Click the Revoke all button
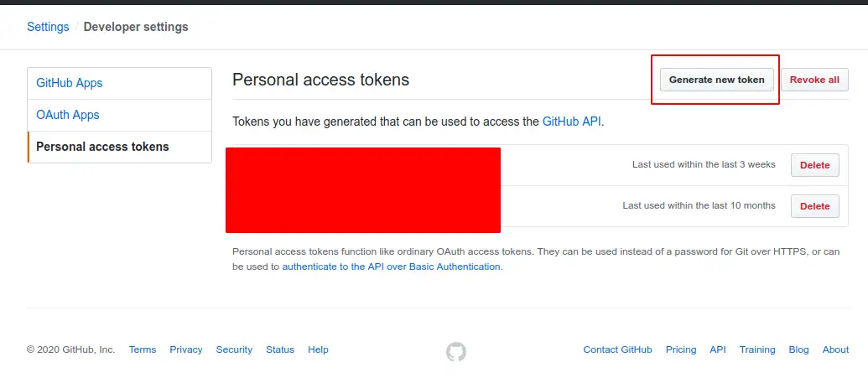This screenshot has height=383, width=868. pyautogui.click(x=814, y=80)
